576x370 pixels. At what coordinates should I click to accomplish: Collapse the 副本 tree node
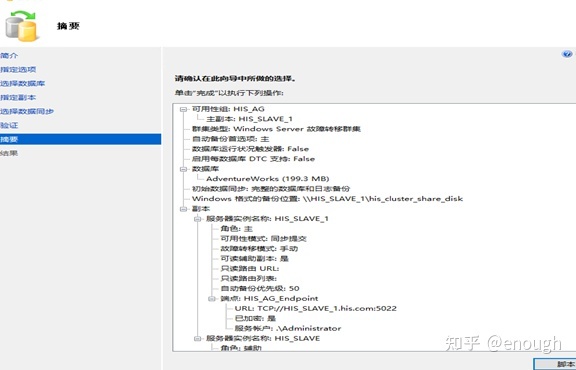click(183, 209)
